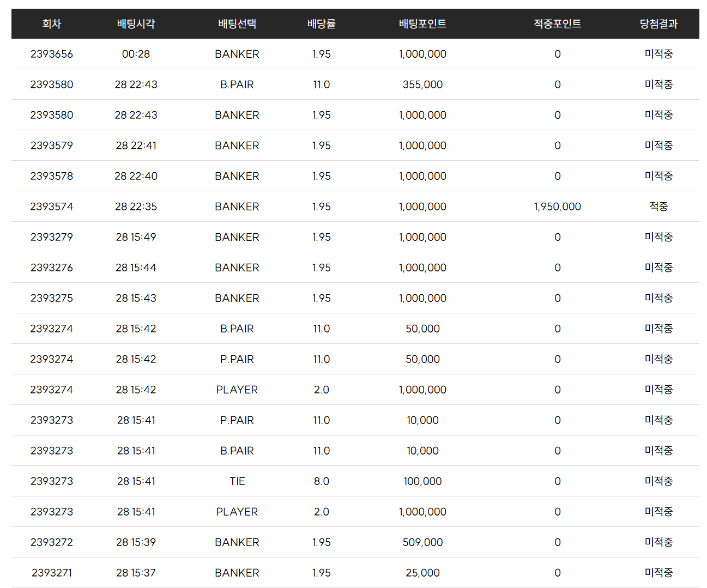Select round number 2393578

(52, 176)
